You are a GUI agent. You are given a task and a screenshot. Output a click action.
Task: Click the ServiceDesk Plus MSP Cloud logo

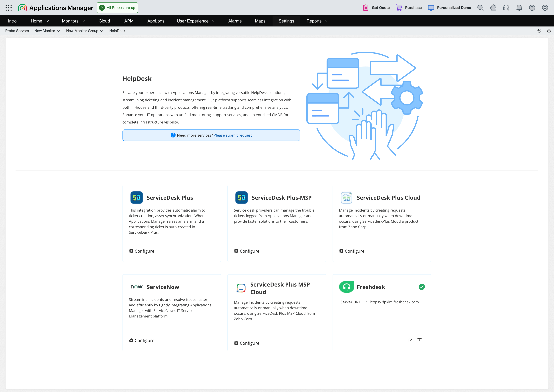coord(241,288)
